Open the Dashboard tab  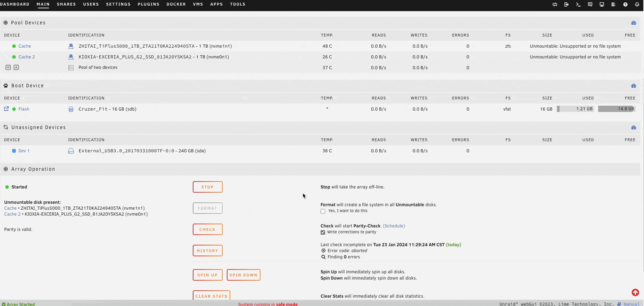click(15, 4)
